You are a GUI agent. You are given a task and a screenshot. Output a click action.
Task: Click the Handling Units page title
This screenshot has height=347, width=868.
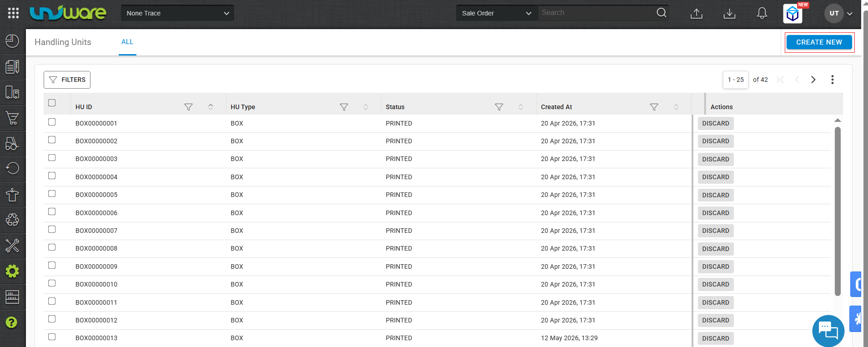pos(63,42)
